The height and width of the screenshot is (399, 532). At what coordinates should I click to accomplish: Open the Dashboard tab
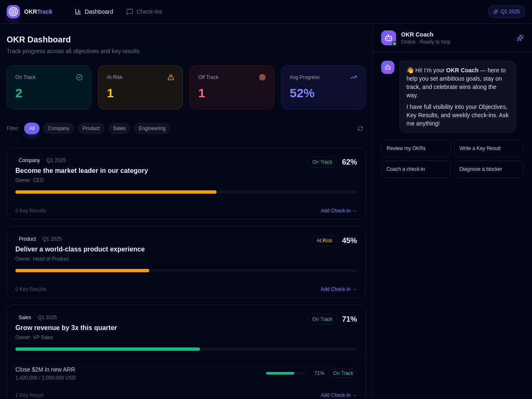click(94, 12)
